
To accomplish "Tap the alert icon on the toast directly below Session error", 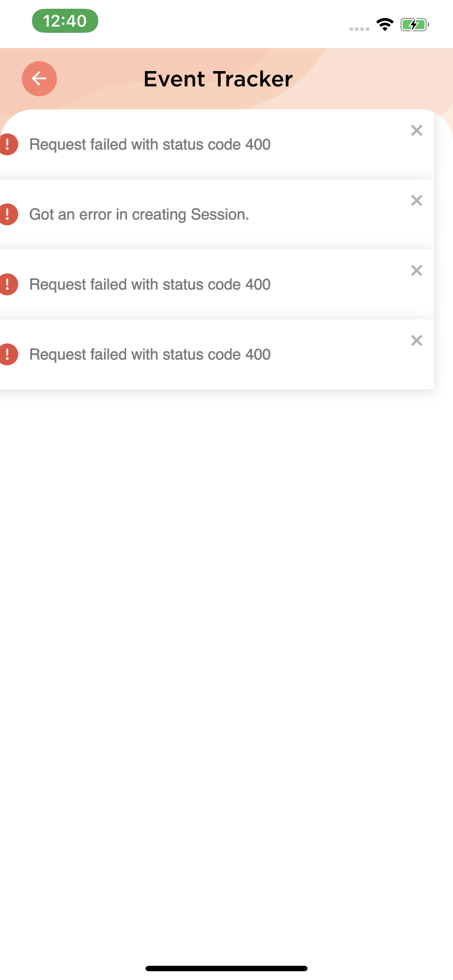I will click(8, 285).
